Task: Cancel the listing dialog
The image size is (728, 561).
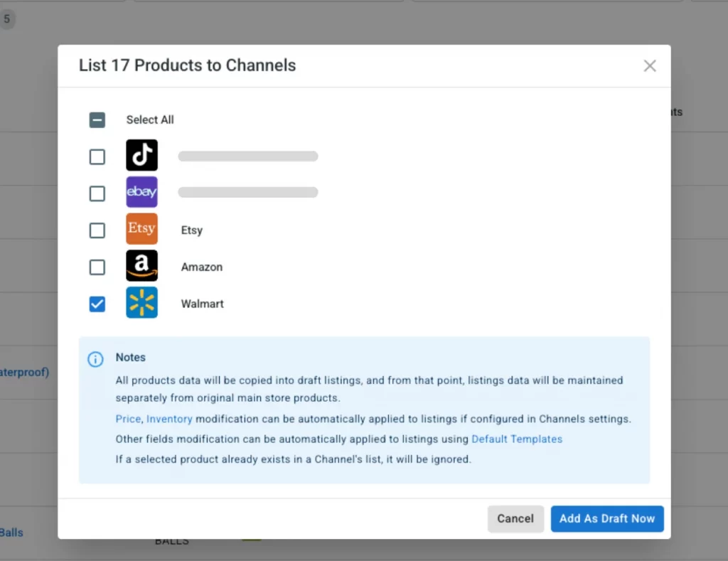Action: tap(515, 519)
